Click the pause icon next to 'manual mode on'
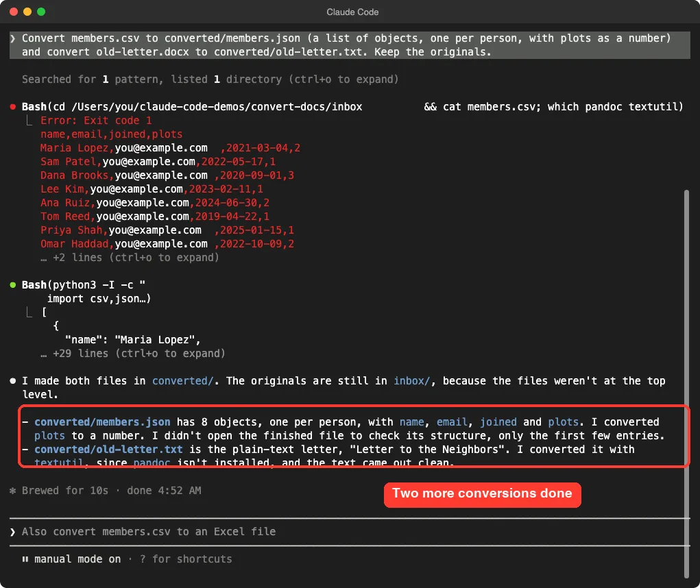Screen dimensions: 700x588 pos(25,559)
